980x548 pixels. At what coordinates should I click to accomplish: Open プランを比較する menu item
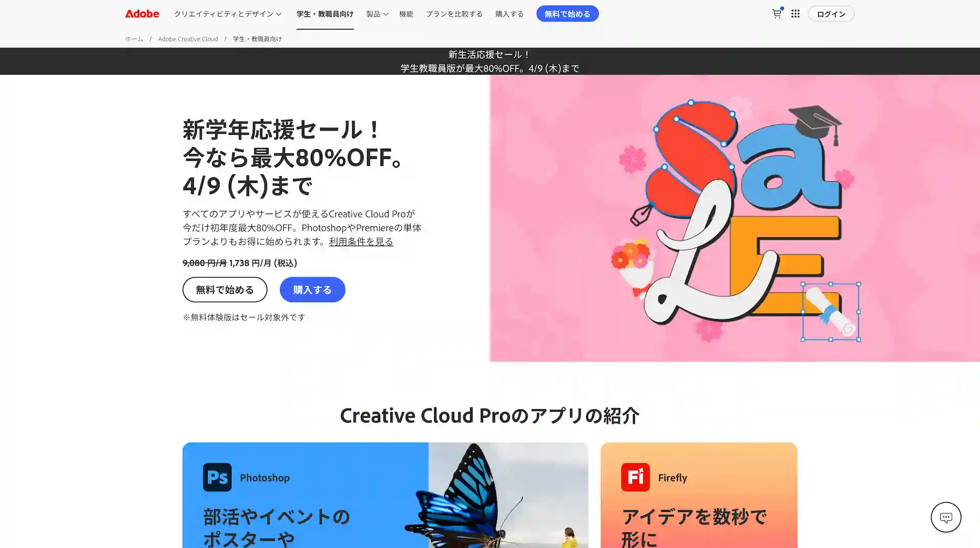454,14
